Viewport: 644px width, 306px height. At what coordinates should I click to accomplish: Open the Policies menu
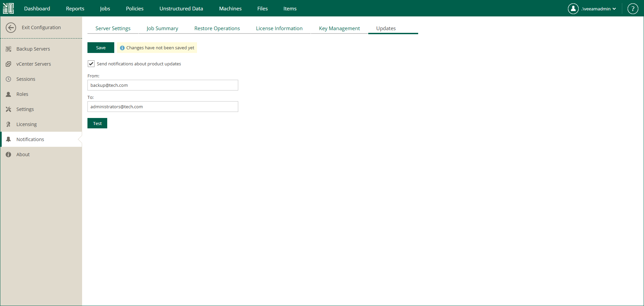click(135, 9)
